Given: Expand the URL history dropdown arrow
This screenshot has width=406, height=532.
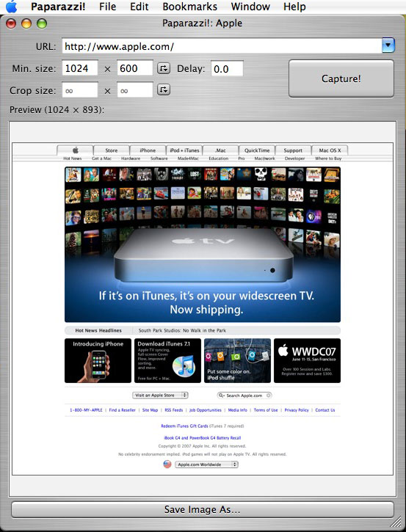Looking at the screenshot, I should (388, 45).
